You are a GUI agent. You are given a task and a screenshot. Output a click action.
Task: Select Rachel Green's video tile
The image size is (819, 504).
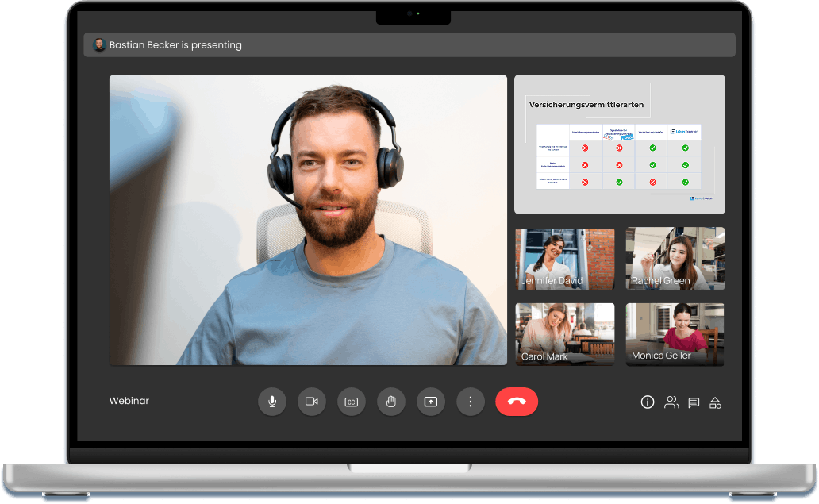tap(675, 259)
